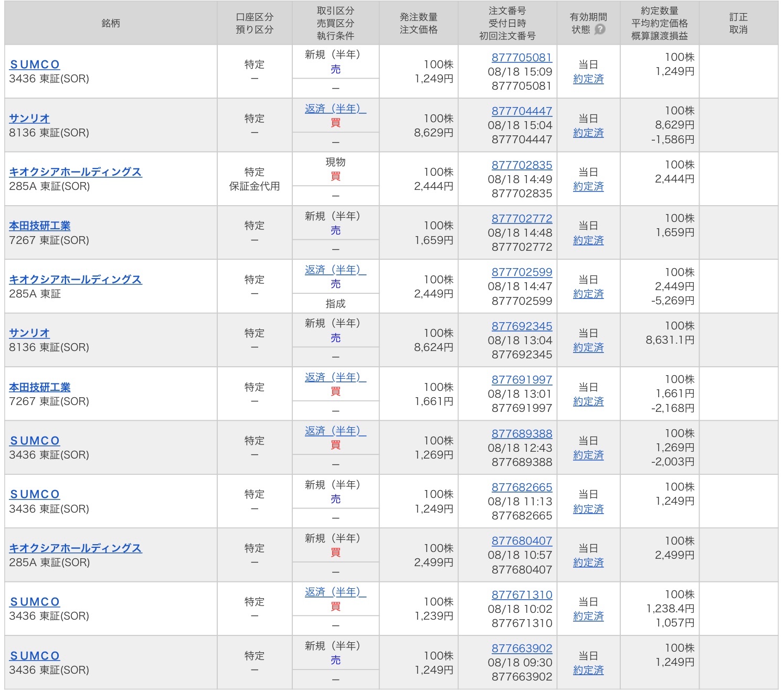Click 約定済 status for order 877702772
The width and height of the screenshot is (784, 690).
(x=588, y=240)
